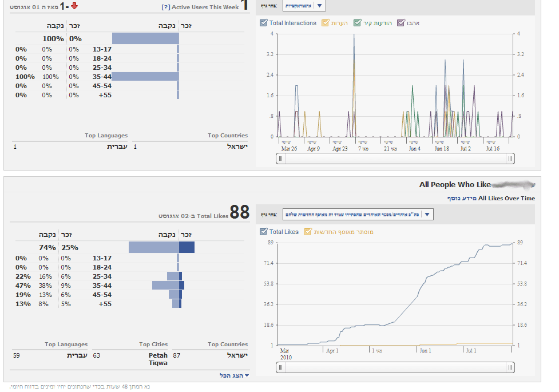This screenshot has height=392, width=559.
Task: Grab left handle of likes range slider
Action: [x=281, y=367]
